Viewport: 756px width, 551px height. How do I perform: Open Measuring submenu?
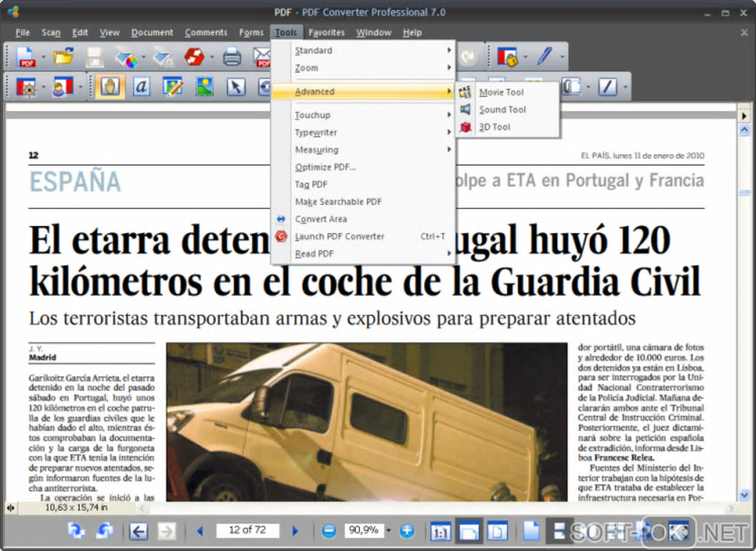[363, 150]
